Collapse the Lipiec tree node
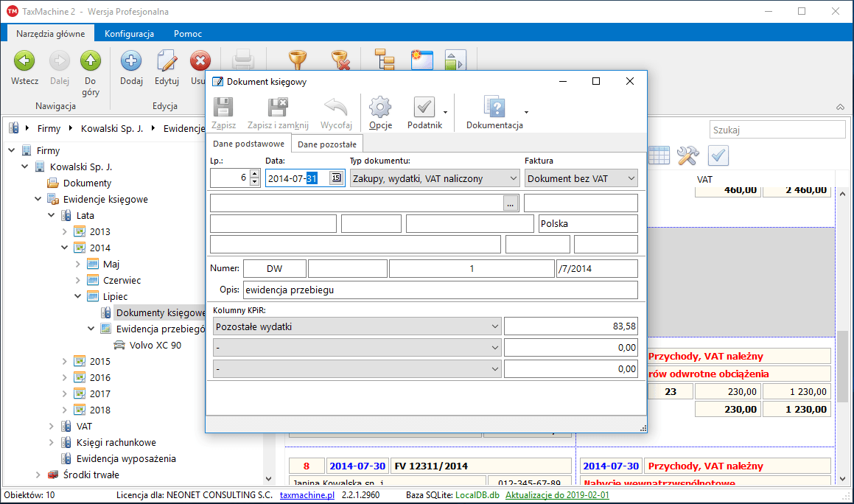Screen dimensions: 854x504 click(77, 297)
